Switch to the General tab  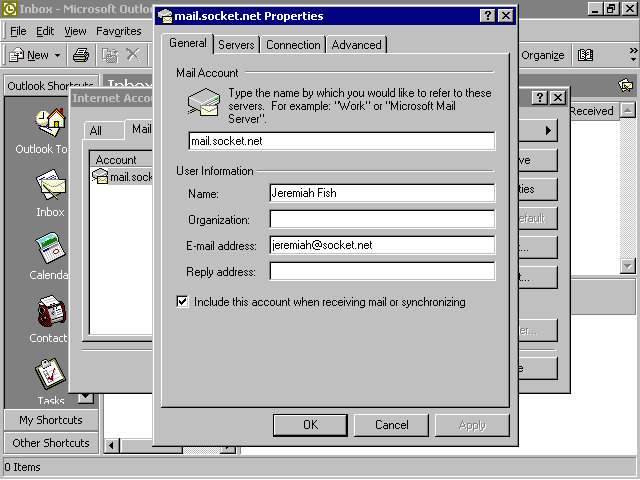(188, 43)
